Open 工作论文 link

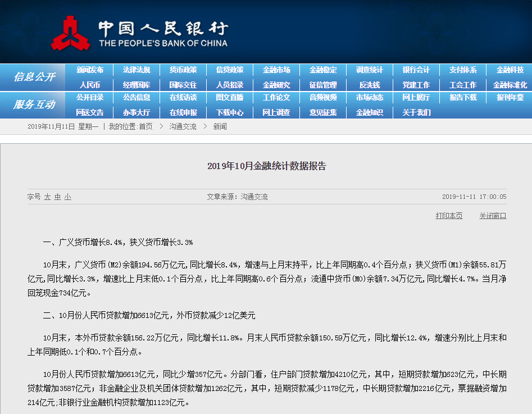coord(276,97)
